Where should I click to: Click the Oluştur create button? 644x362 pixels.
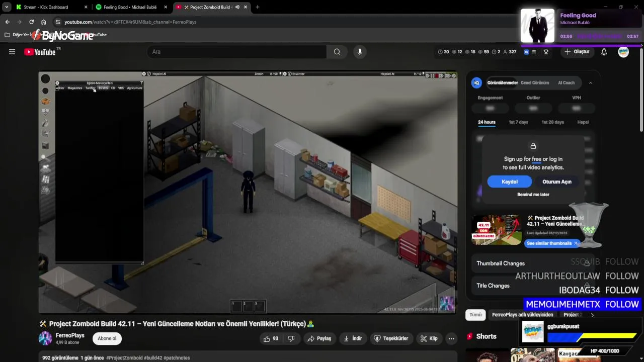577,52
